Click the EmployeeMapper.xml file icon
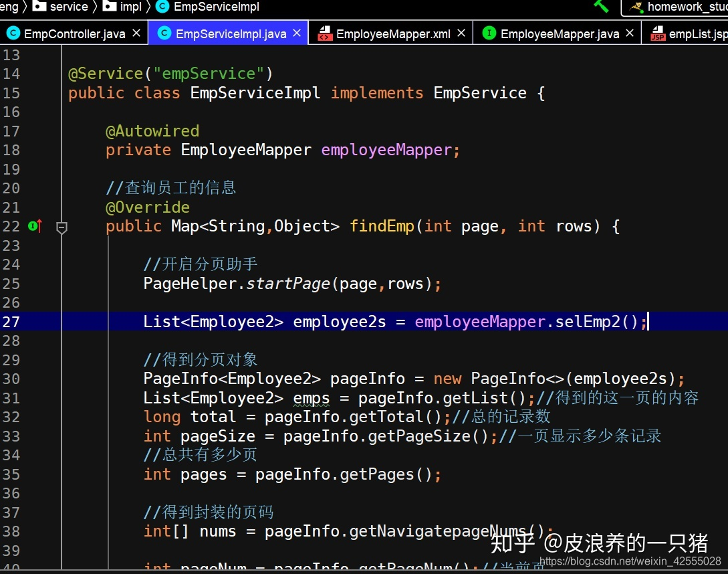This screenshot has width=728, height=574. (325, 33)
